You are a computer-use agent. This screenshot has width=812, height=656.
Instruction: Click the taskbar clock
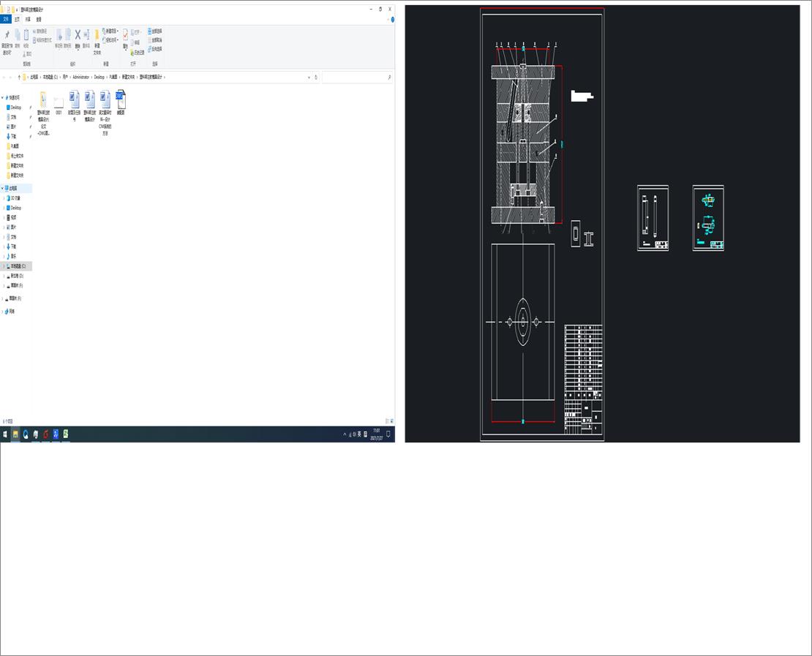[377, 434]
